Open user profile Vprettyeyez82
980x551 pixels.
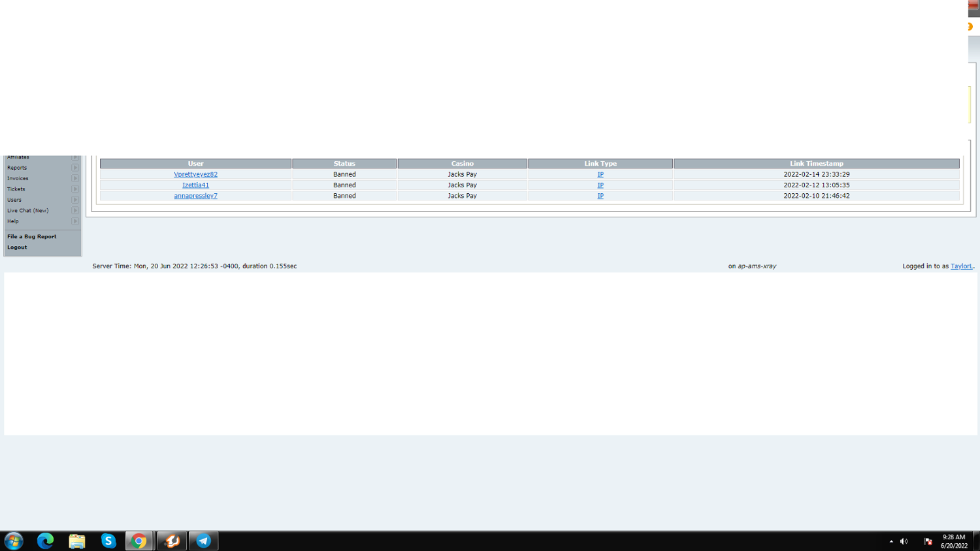[x=195, y=174]
